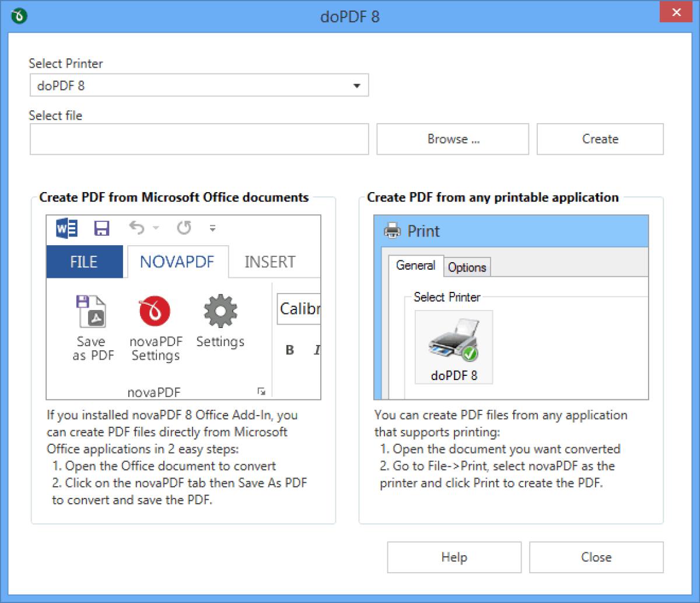Switch to the Options tab in Print dialog
Viewport: 700px width, 603px height.
[x=467, y=267]
